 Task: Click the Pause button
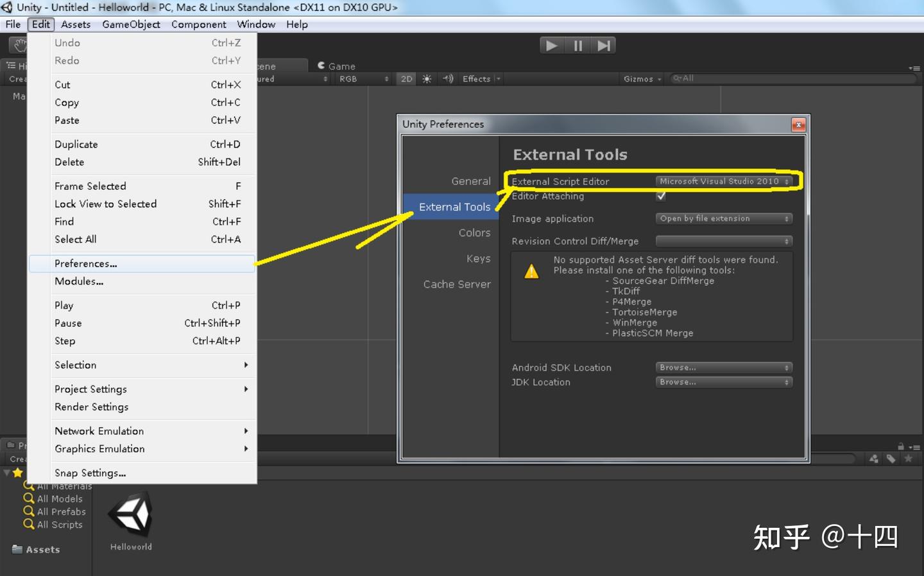click(577, 45)
